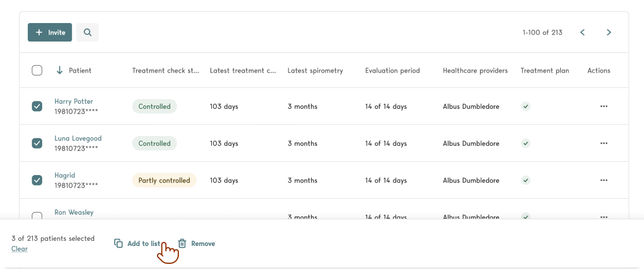
Task: Click Hagrid's Partly controlled status badge
Action: (x=164, y=180)
